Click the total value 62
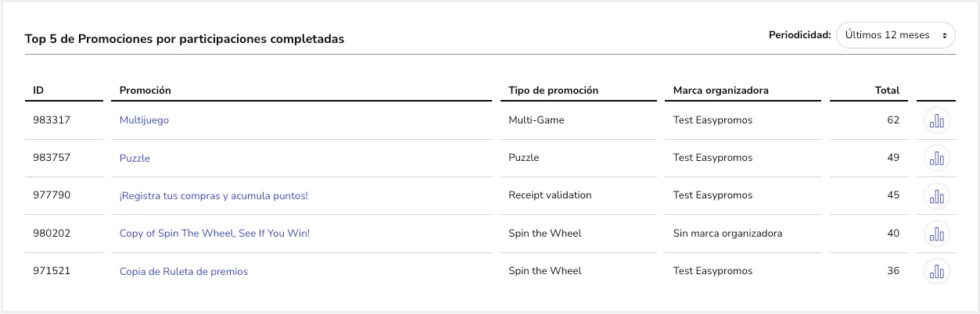The height and width of the screenshot is (314, 980). pos(893,120)
